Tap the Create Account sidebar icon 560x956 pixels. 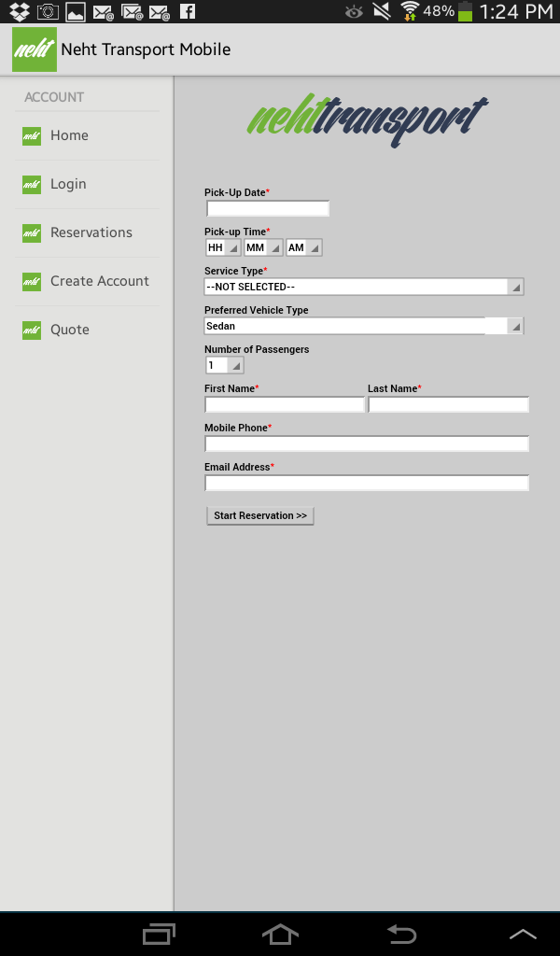(x=32, y=282)
